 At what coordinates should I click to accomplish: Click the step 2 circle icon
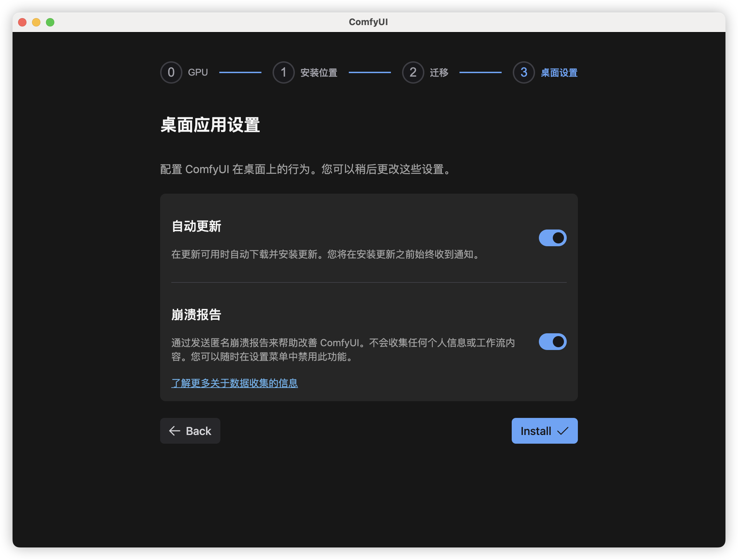click(413, 72)
